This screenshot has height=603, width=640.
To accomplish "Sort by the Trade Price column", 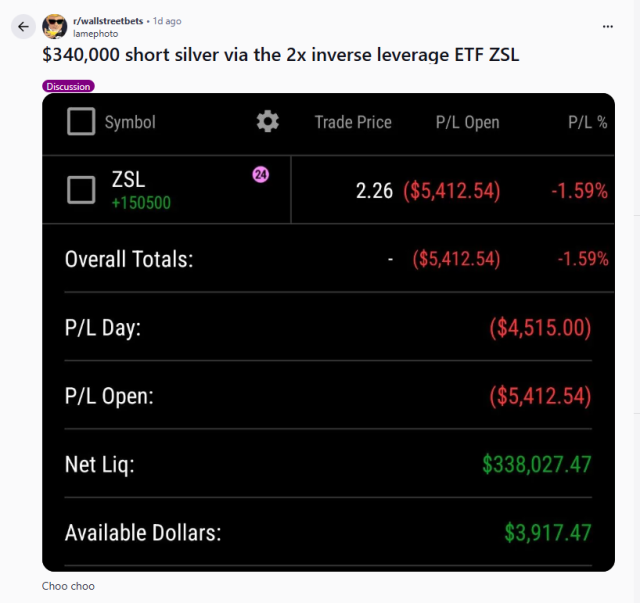I will (x=353, y=122).
